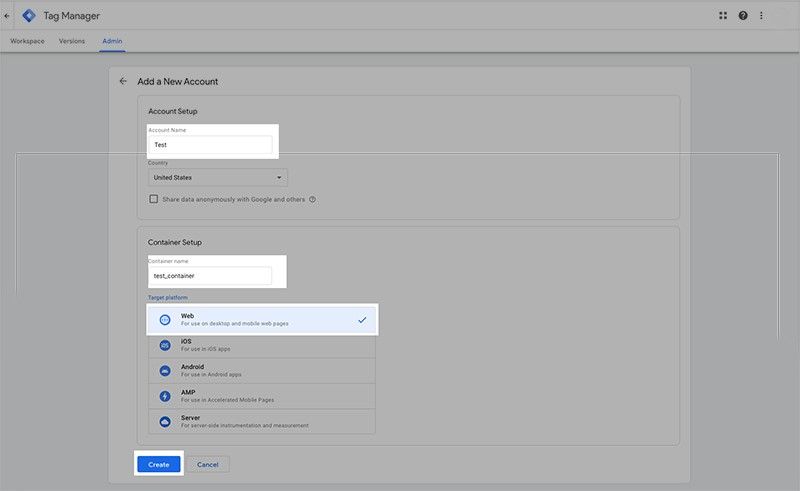Image resolution: width=800 pixels, height=491 pixels.
Task: Click the Server cloud icon
Action: coord(165,422)
